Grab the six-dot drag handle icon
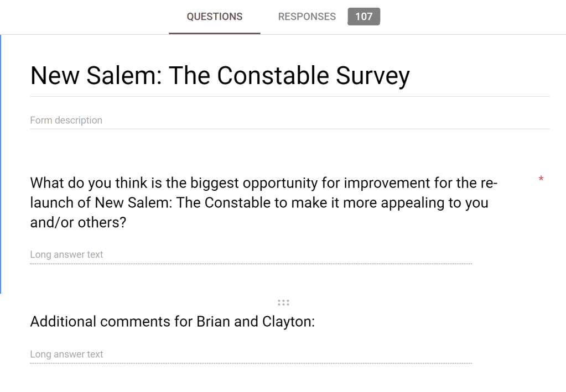The width and height of the screenshot is (566, 392). tap(283, 302)
